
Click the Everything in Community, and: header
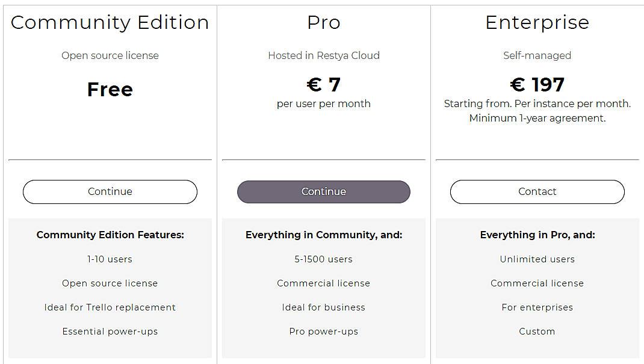coord(323,235)
